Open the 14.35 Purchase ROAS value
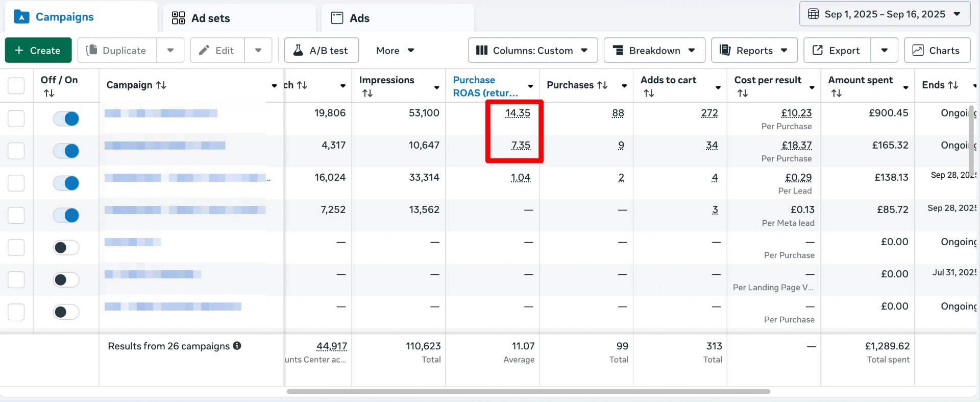The height and width of the screenshot is (402, 980). 518,113
